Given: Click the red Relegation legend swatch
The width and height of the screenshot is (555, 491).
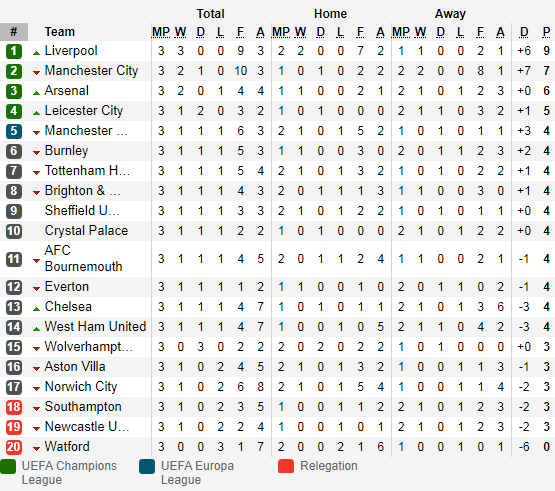Looking at the screenshot, I should (x=286, y=466).
